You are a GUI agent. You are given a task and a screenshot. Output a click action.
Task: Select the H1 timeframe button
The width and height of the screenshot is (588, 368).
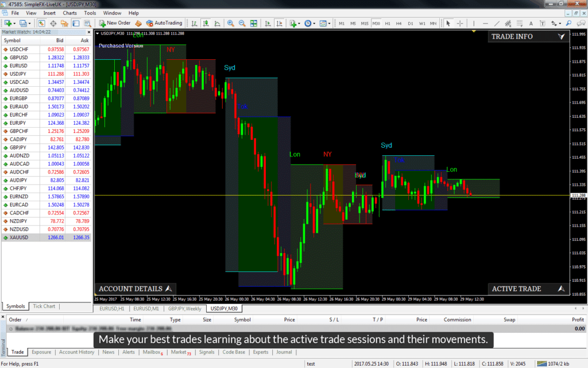click(x=388, y=24)
